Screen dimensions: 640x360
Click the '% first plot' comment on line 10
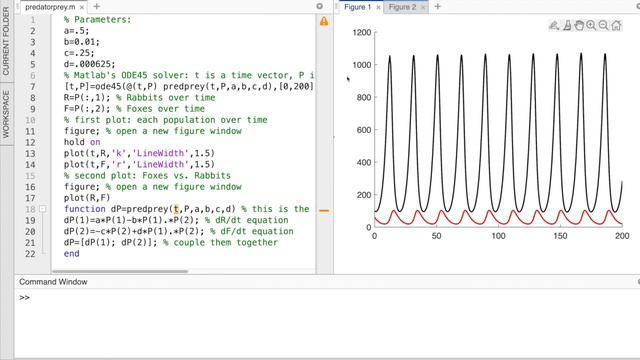[166, 120]
